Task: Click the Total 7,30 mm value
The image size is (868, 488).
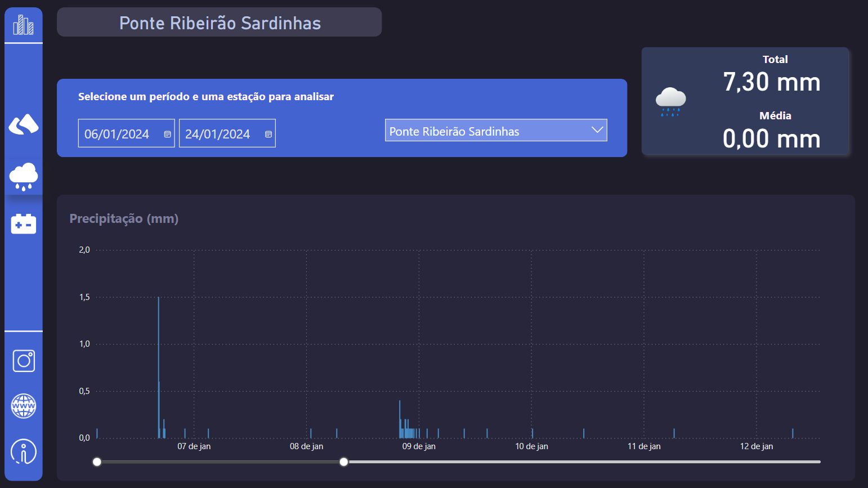Action: pos(772,82)
